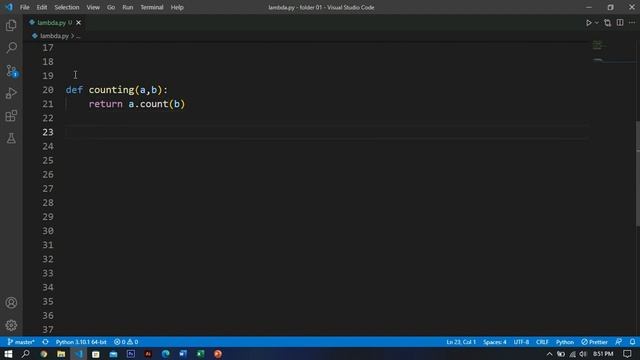640x360 pixels.
Task: Change indentation via Spaces: 4
Action: (x=494, y=342)
